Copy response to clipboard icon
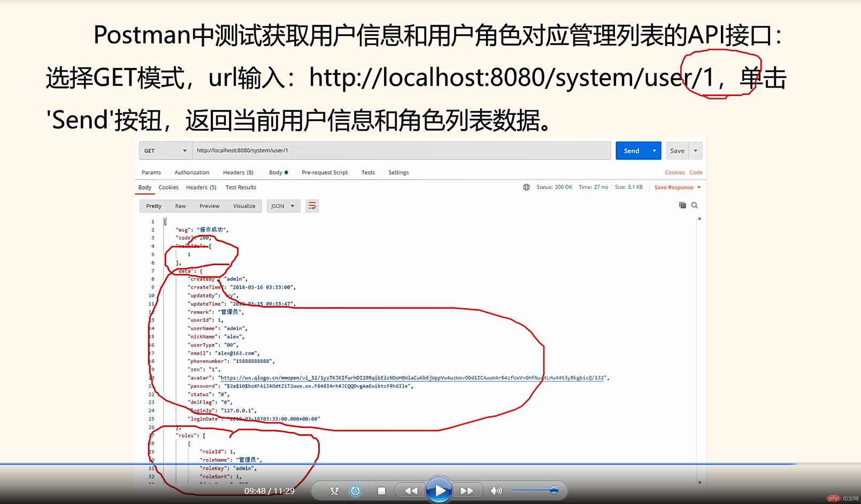This screenshot has height=504, width=861. 682,205
